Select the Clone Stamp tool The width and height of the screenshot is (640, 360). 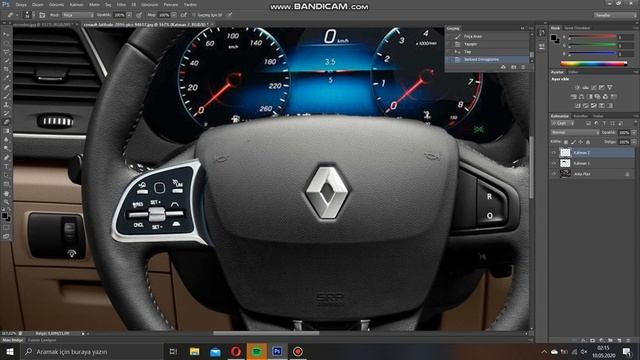coord(6,104)
